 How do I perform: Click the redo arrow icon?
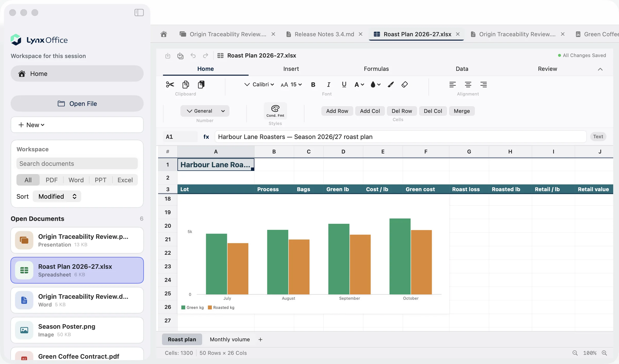point(206,56)
